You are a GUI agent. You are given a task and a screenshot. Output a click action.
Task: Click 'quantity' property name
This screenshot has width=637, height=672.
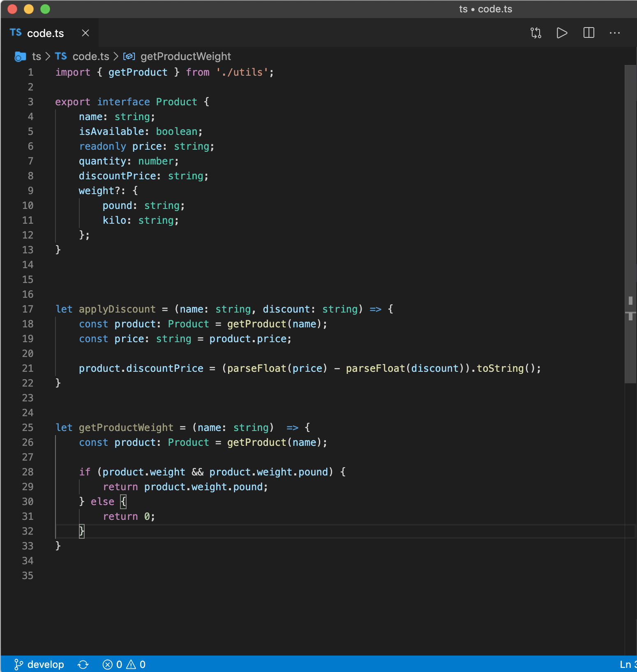[102, 161]
